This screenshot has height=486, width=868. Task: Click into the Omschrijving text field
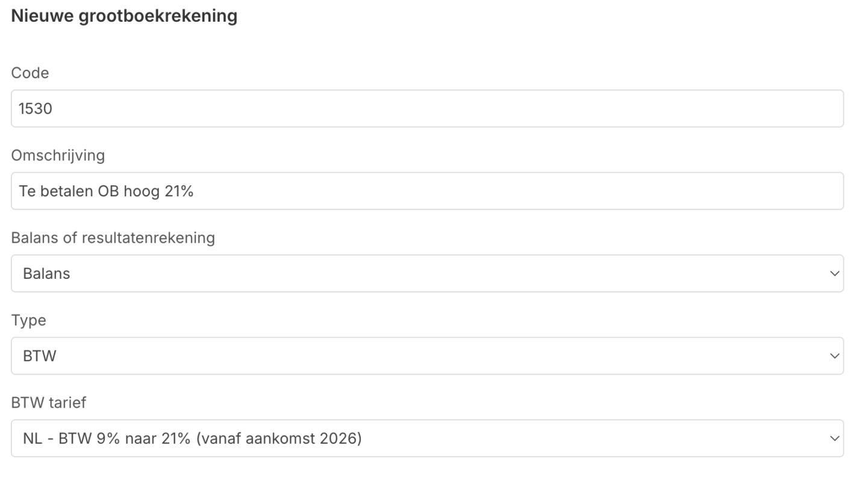pos(426,191)
